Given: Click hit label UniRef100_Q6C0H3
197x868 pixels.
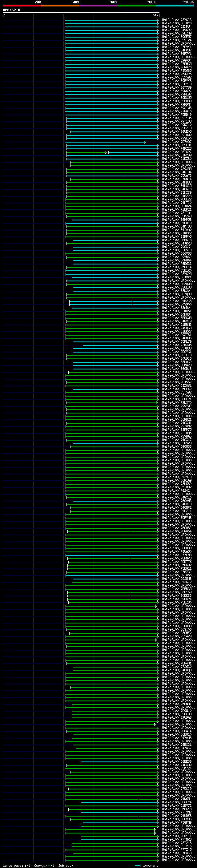Looking at the screenshot, I should [177, 501].
